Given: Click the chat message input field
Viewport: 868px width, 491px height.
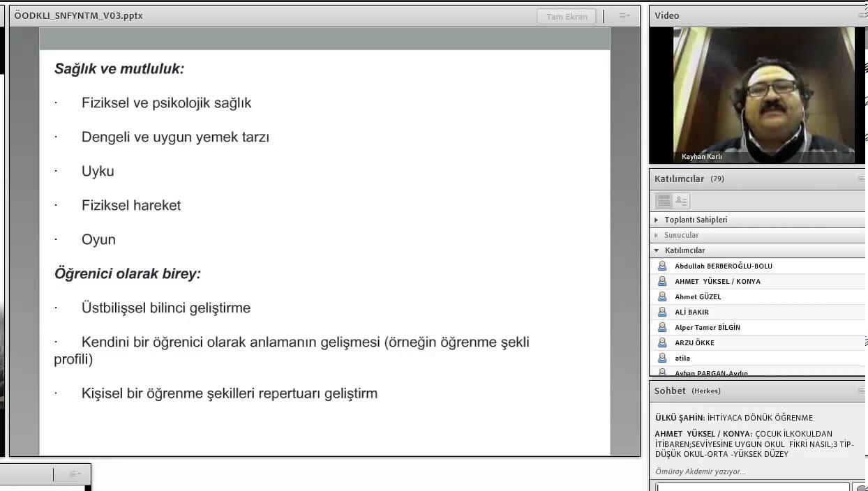Looking at the screenshot, I should point(752,486).
